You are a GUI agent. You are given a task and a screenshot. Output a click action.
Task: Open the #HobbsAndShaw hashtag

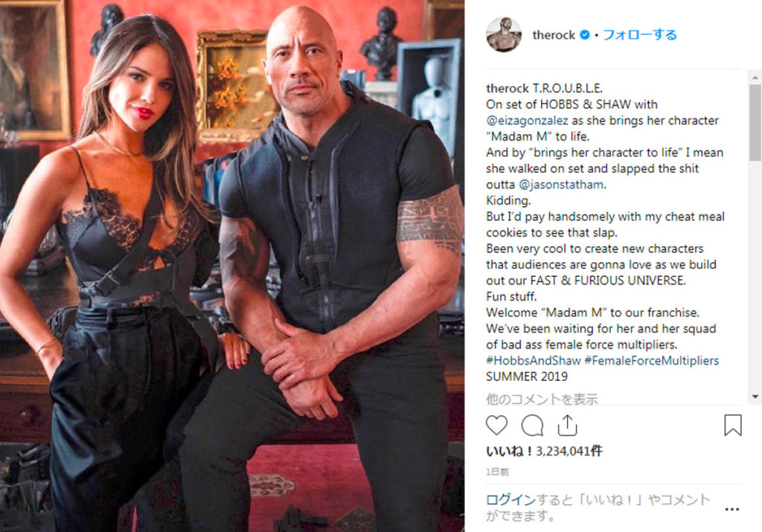pos(533,361)
